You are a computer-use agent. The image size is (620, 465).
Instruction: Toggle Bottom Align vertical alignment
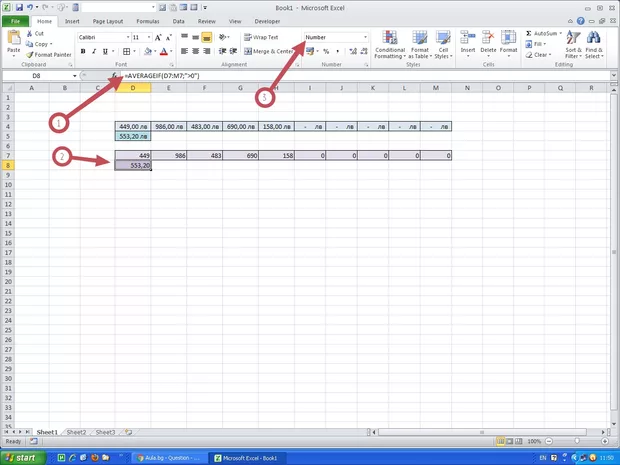pos(206,37)
